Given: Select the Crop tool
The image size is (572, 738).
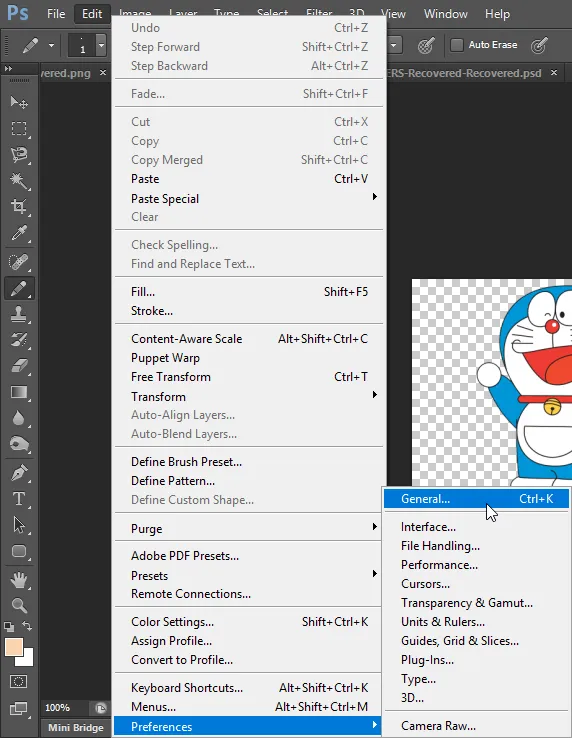Looking at the screenshot, I should 19,207.
